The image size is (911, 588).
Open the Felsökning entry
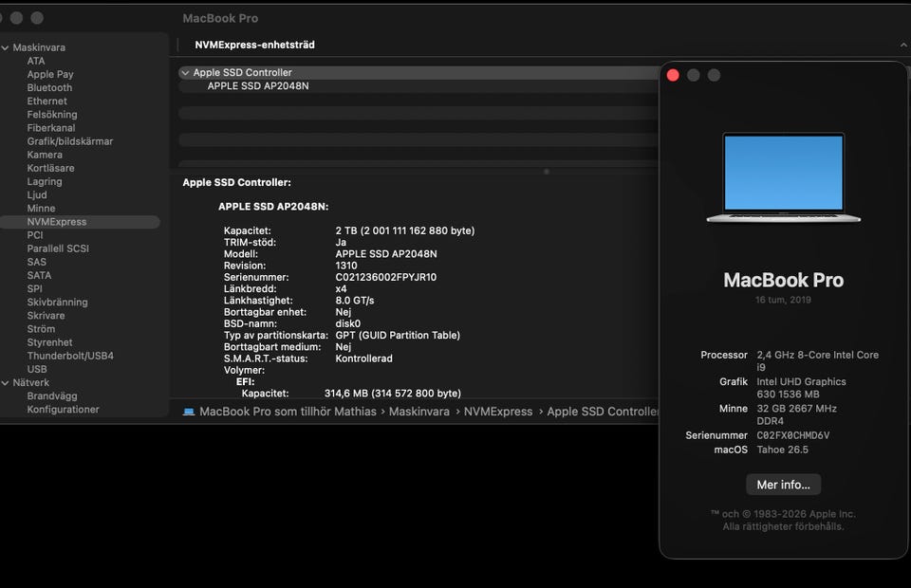point(51,115)
